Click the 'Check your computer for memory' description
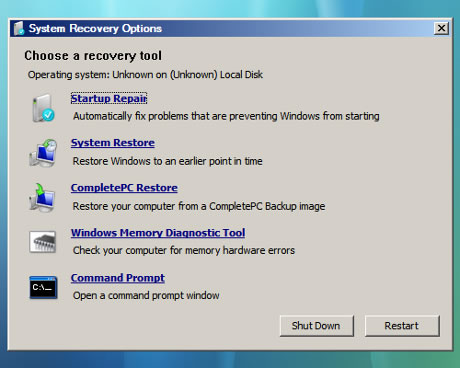This screenshot has height=368, width=460. (184, 250)
